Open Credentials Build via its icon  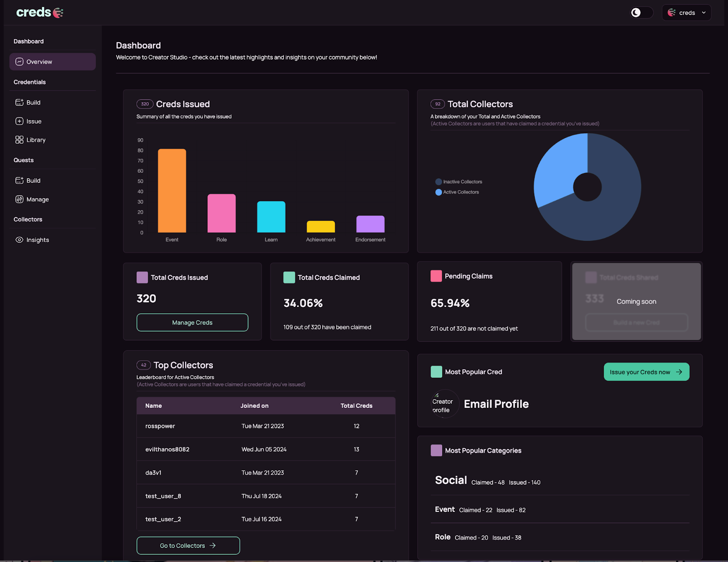tap(19, 102)
